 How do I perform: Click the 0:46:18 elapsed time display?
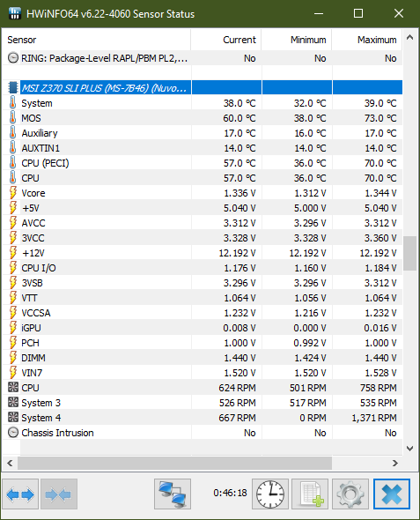coord(230,493)
